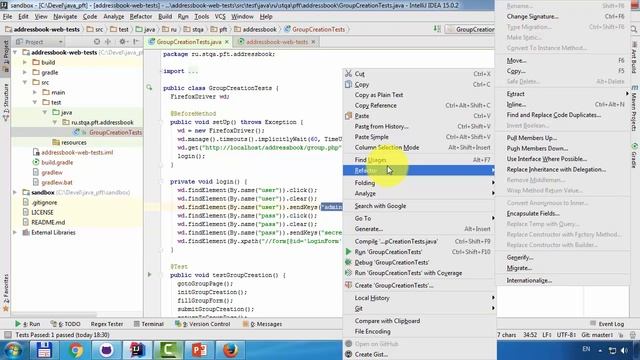The width and height of the screenshot is (640, 360).
Task: Close the addressbook-web-tests editor tab
Action: [x=313, y=42]
